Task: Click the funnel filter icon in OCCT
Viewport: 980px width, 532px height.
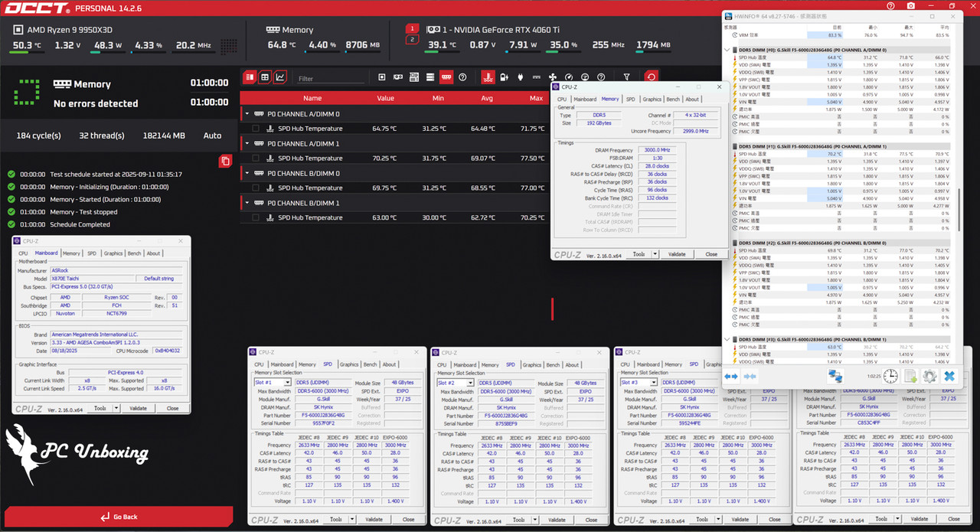Action: [626, 77]
